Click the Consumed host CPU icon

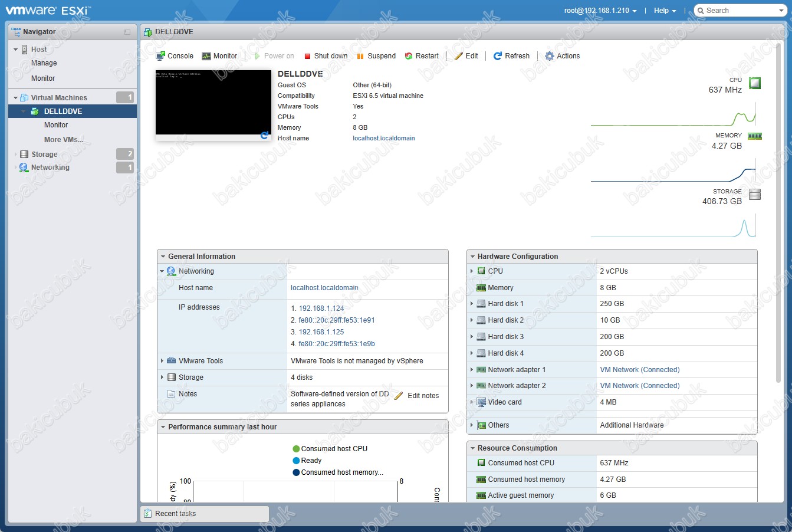(x=481, y=463)
